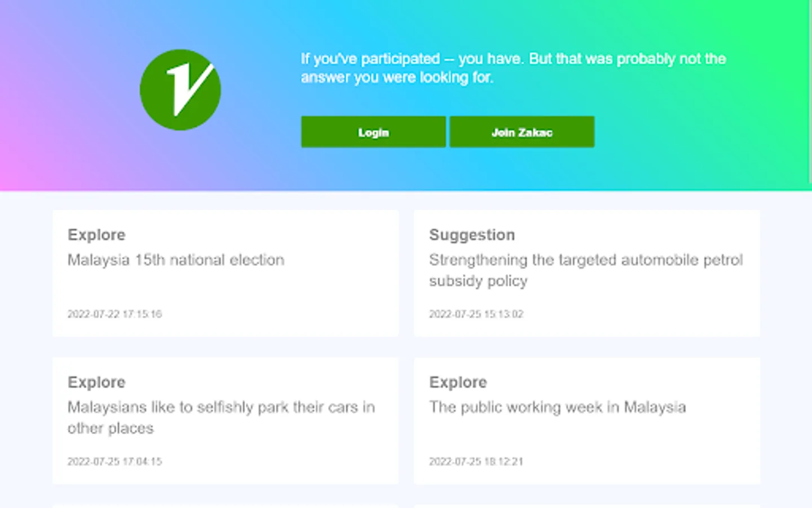The height and width of the screenshot is (508, 812).
Task: Click the 2022-07-25 17:04:15 timestamp
Action: tap(114, 462)
